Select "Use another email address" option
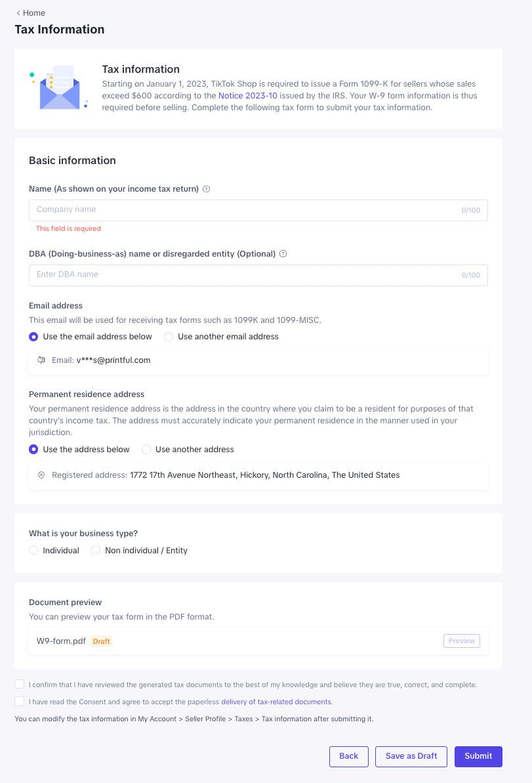 coord(169,337)
